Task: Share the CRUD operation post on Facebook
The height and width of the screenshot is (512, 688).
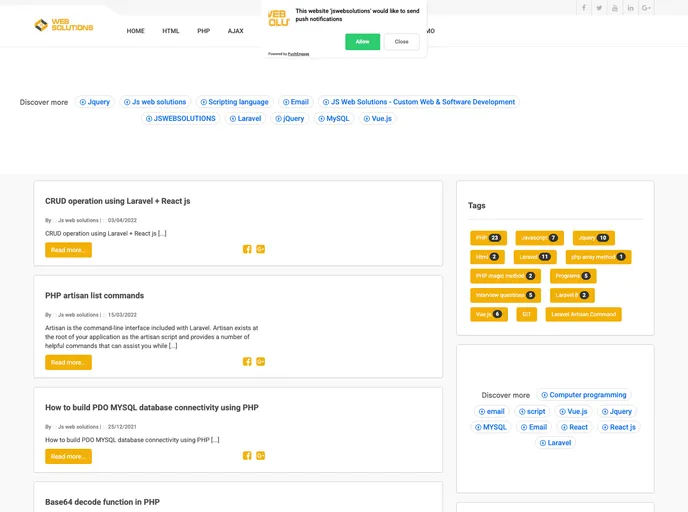Action: click(247, 249)
